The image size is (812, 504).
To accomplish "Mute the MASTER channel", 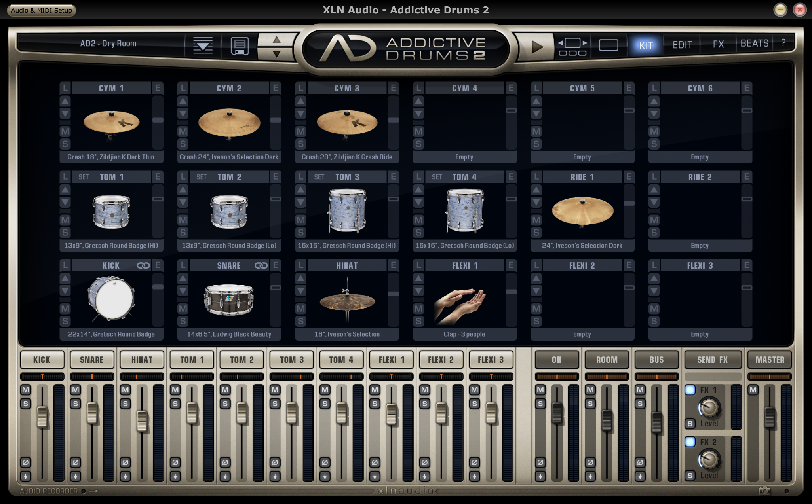I will 753,390.
